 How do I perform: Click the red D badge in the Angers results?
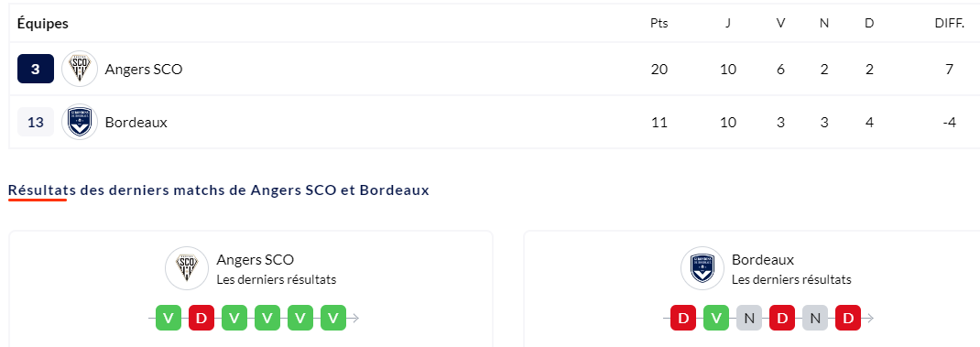[201, 319]
